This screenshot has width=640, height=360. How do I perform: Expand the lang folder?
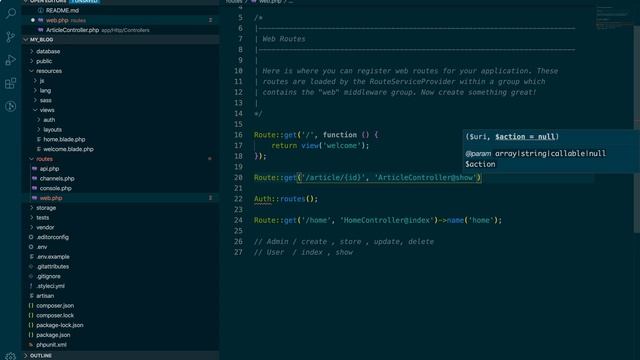tap(35, 91)
